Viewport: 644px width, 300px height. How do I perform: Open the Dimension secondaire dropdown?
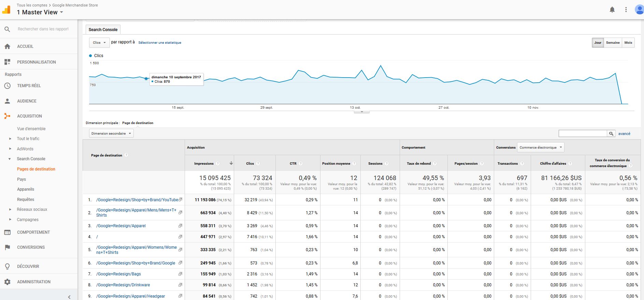pos(111,134)
